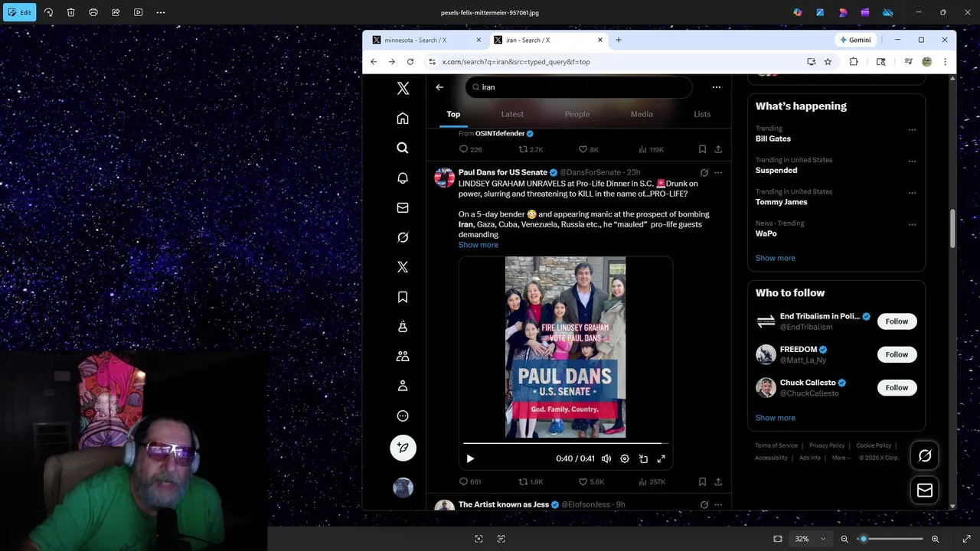Open More circle icon in X sidebar
Screen dimensions: 980x551
[x=403, y=416]
